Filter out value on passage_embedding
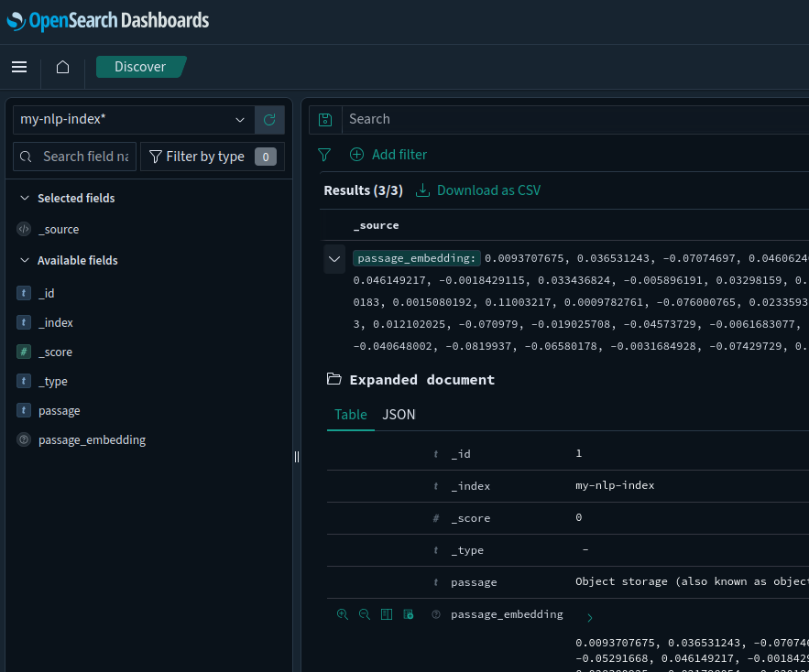The height and width of the screenshot is (672, 809). pyautogui.click(x=365, y=614)
